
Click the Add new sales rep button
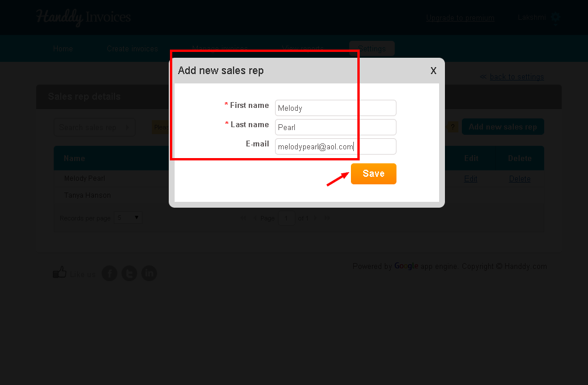click(503, 127)
